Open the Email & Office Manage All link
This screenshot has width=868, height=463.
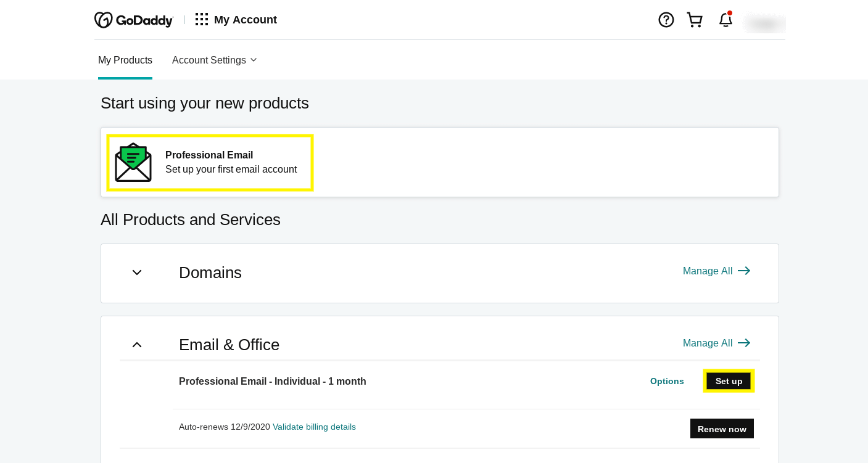pos(717,343)
